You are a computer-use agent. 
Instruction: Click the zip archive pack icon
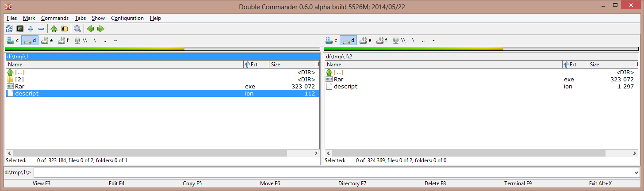click(x=65, y=29)
